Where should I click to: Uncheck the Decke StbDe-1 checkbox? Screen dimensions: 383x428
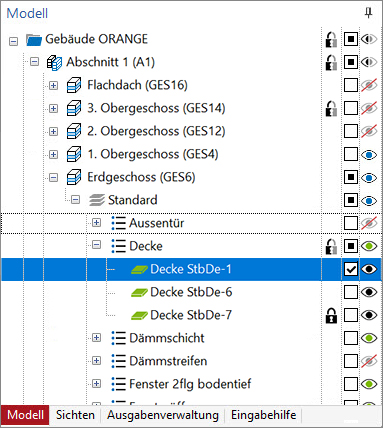pos(351,269)
